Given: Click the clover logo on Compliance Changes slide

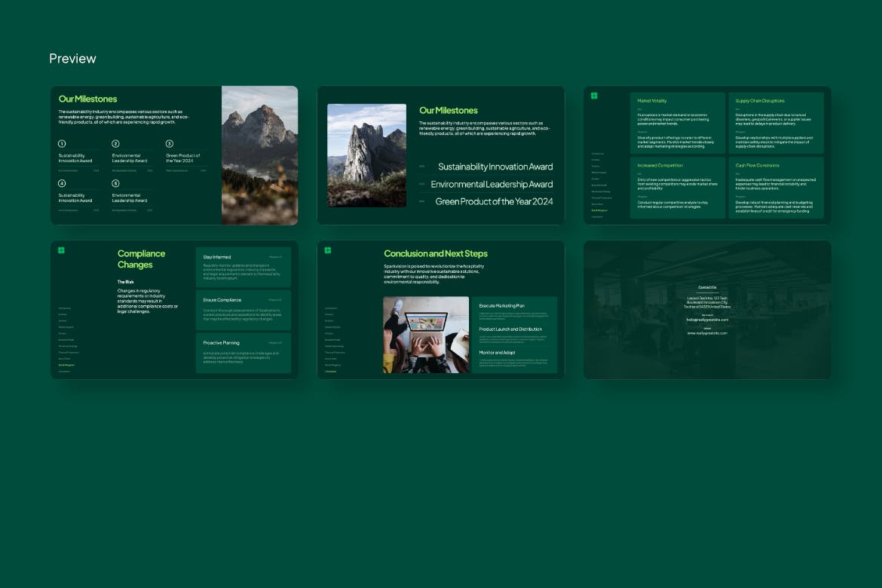Looking at the screenshot, I should 61,250.
